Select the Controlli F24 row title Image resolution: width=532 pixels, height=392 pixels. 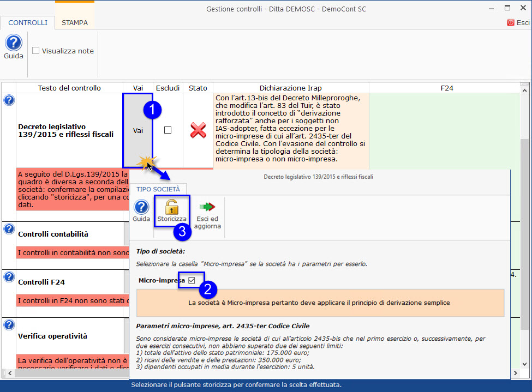[x=41, y=282]
